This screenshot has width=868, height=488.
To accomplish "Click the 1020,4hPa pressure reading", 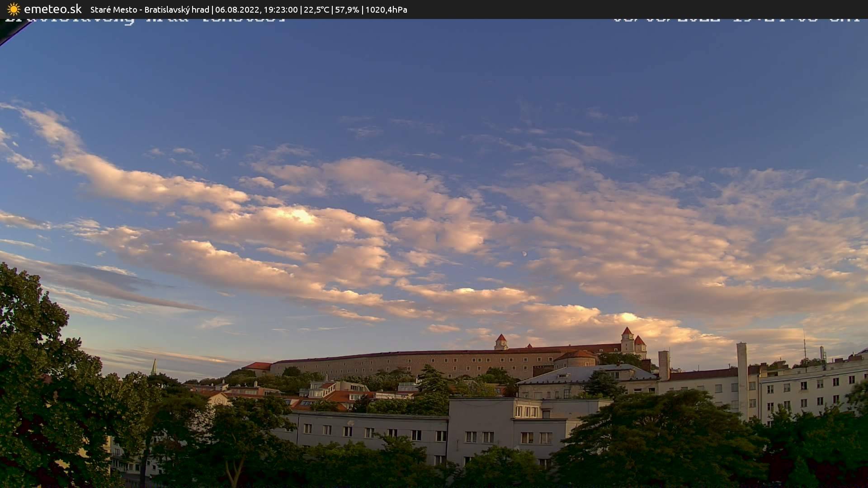I will click(386, 9).
